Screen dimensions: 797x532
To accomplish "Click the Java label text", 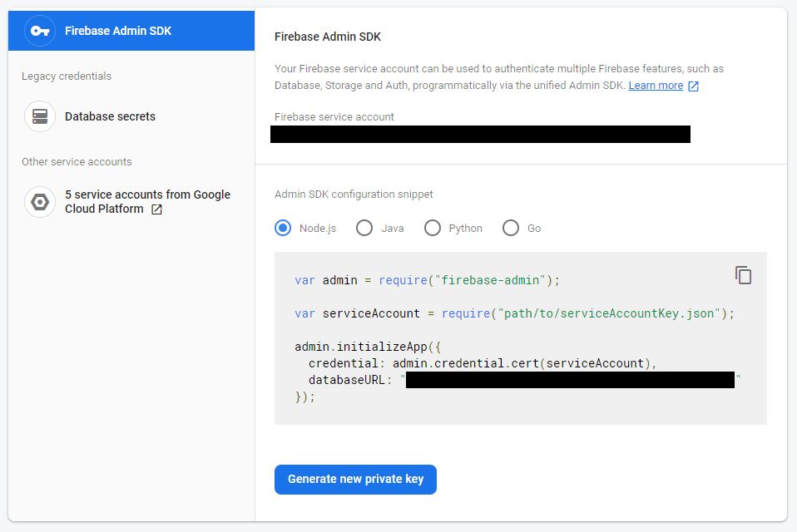I will tap(393, 229).
